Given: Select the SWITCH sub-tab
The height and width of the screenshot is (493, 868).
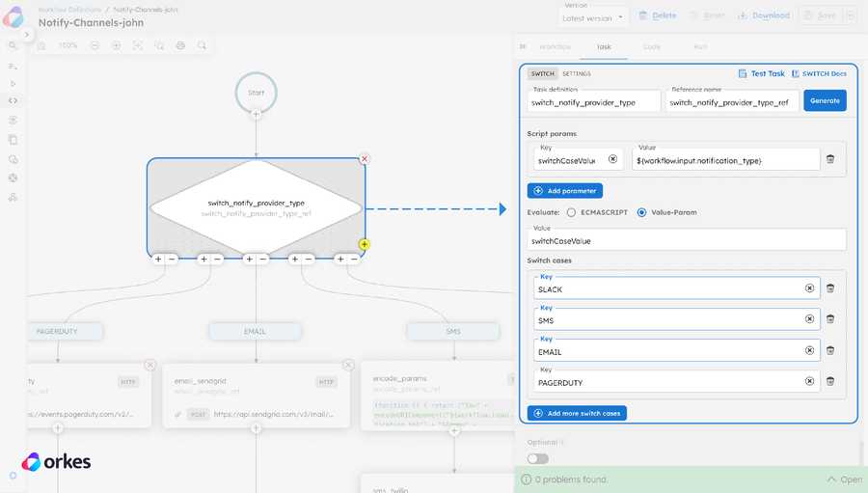Looking at the screenshot, I should point(542,73).
